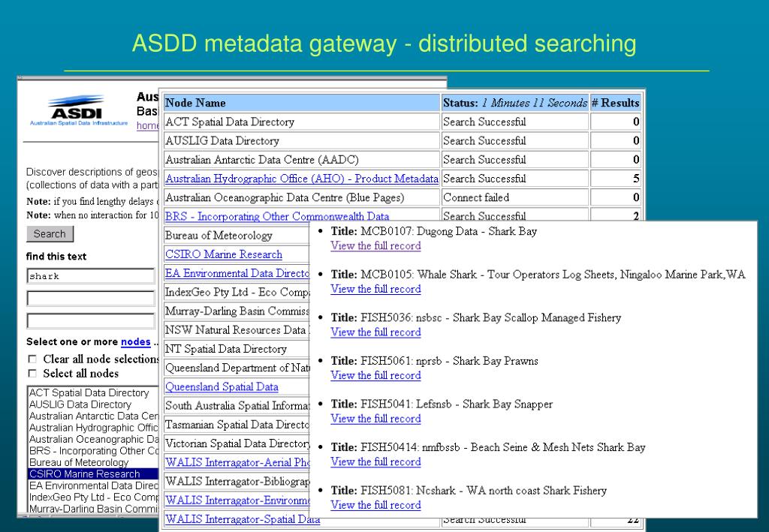
Task: Open 'WALIS Interragator-Environm' link
Action: [x=237, y=500]
